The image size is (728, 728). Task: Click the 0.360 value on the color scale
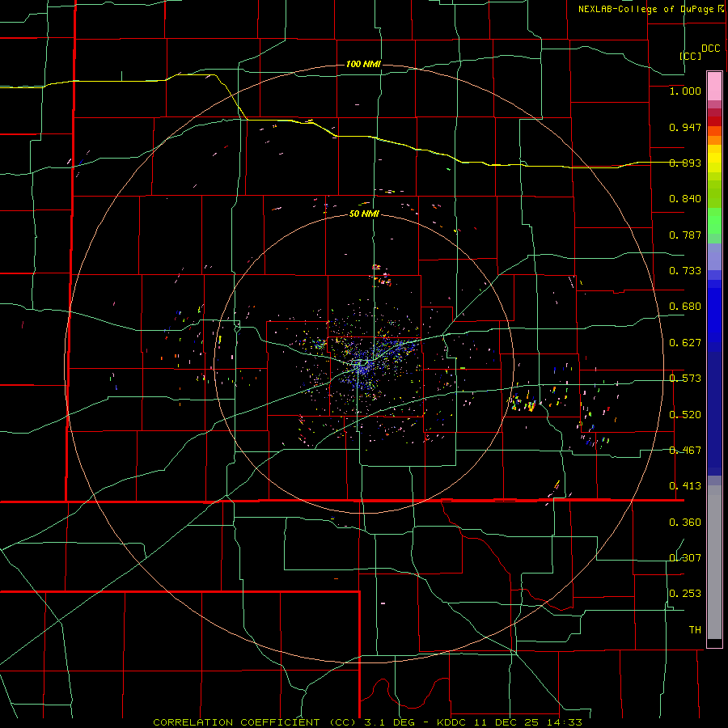(x=685, y=523)
